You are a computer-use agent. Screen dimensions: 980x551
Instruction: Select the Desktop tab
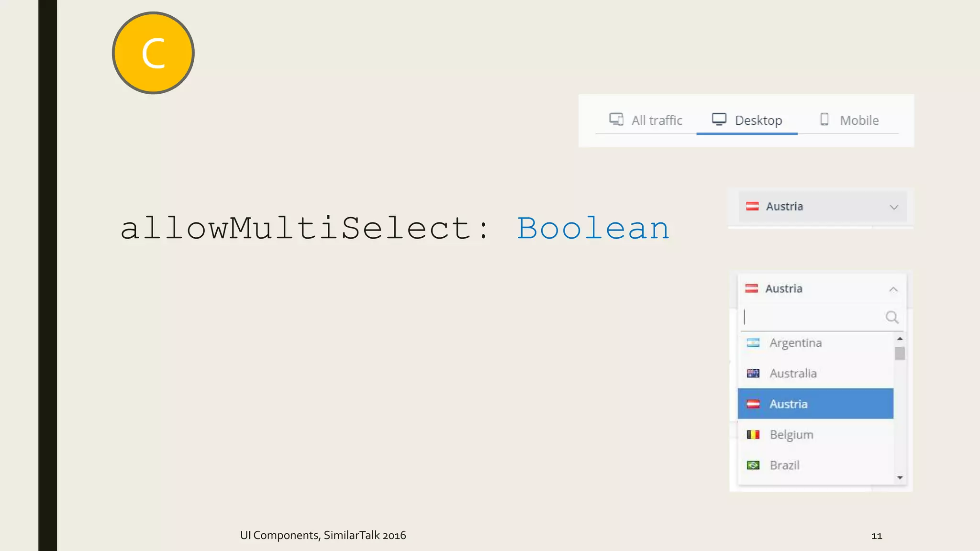747,120
